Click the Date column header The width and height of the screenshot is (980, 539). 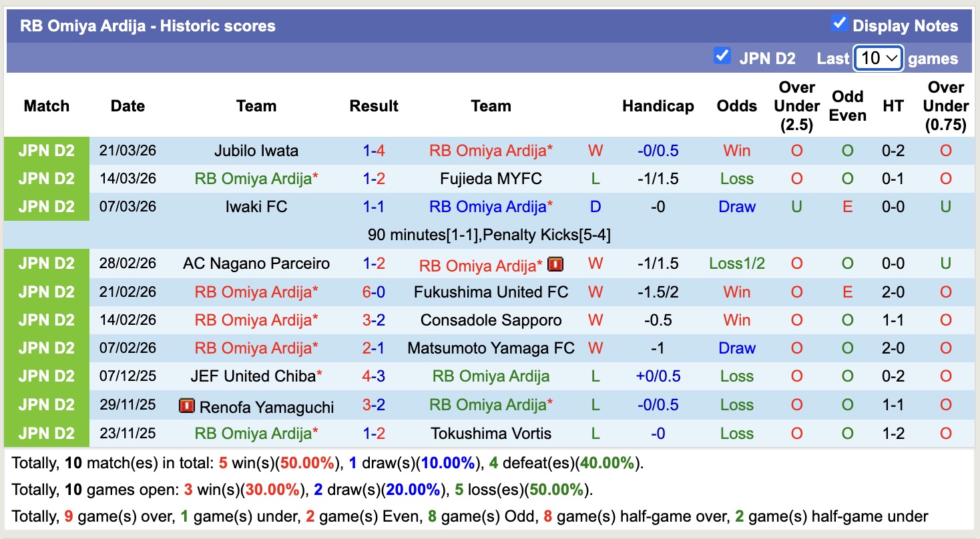click(127, 105)
